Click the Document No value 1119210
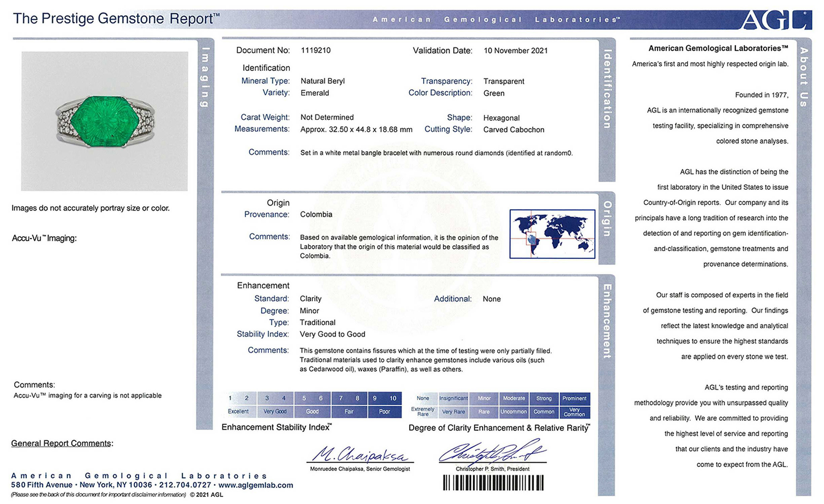824x504 pixels. [x=315, y=50]
